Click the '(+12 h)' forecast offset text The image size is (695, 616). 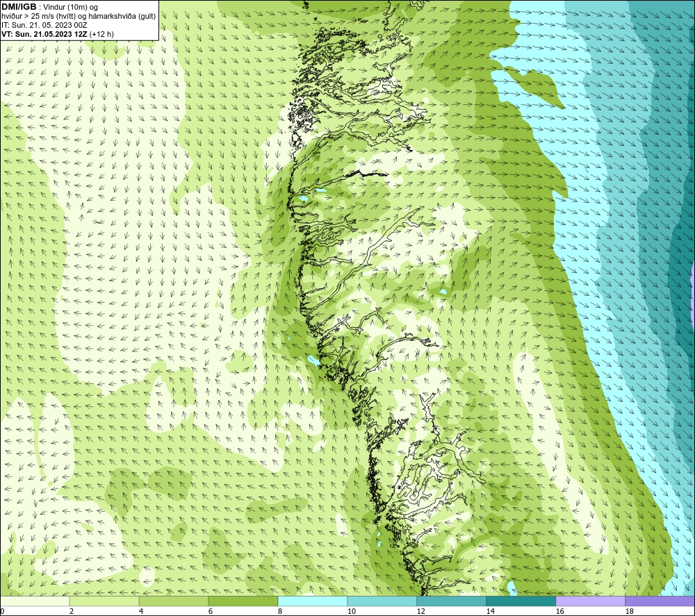pyautogui.click(x=101, y=34)
